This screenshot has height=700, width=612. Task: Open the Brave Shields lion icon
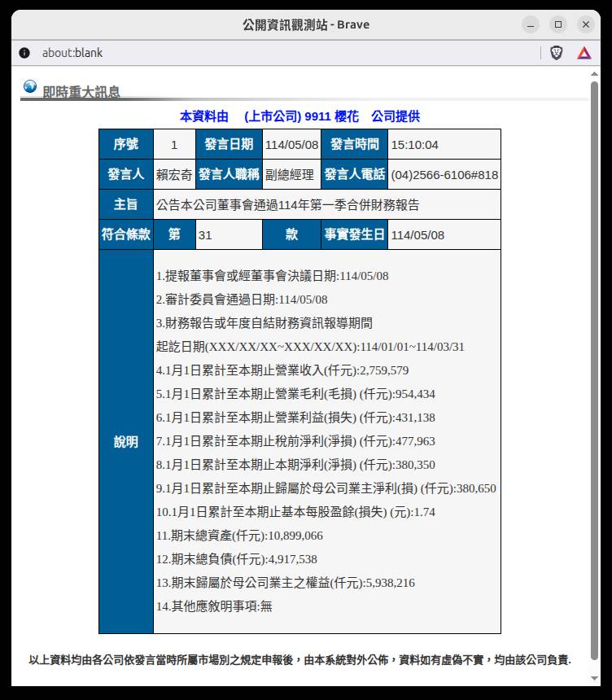[x=556, y=53]
